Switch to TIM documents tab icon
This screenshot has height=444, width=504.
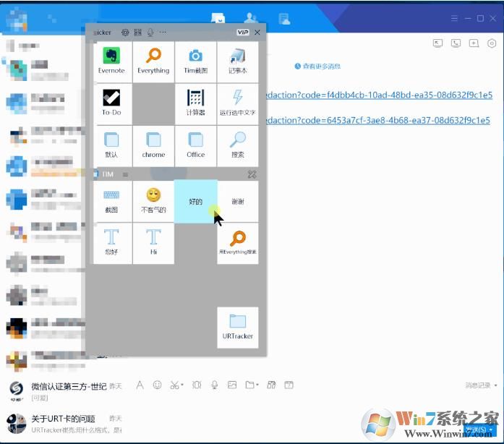284,19
